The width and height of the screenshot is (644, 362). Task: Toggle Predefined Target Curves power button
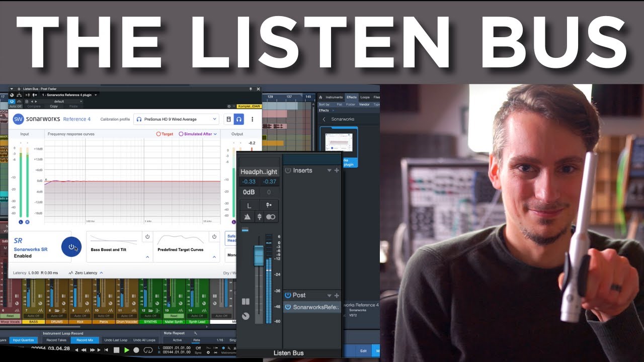point(214,236)
